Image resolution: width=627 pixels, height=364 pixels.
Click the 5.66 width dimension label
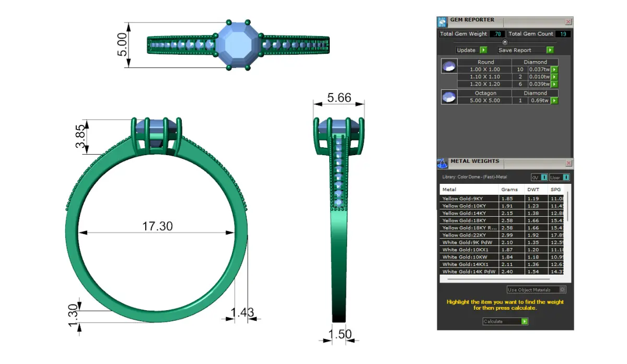[x=339, y=98]
